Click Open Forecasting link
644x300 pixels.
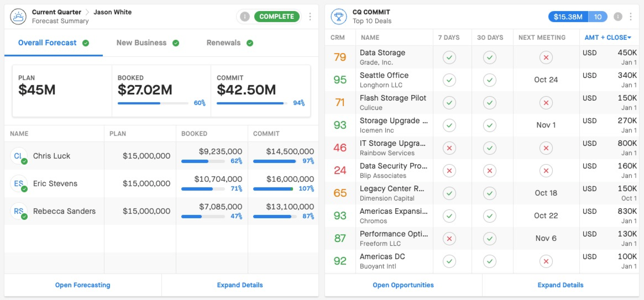coord(82,285)
